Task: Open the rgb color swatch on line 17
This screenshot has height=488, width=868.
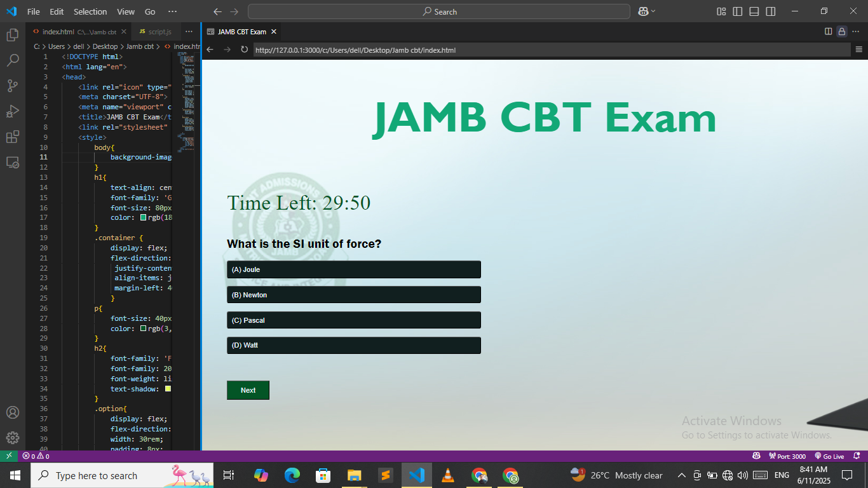Action: coord(144,218)
